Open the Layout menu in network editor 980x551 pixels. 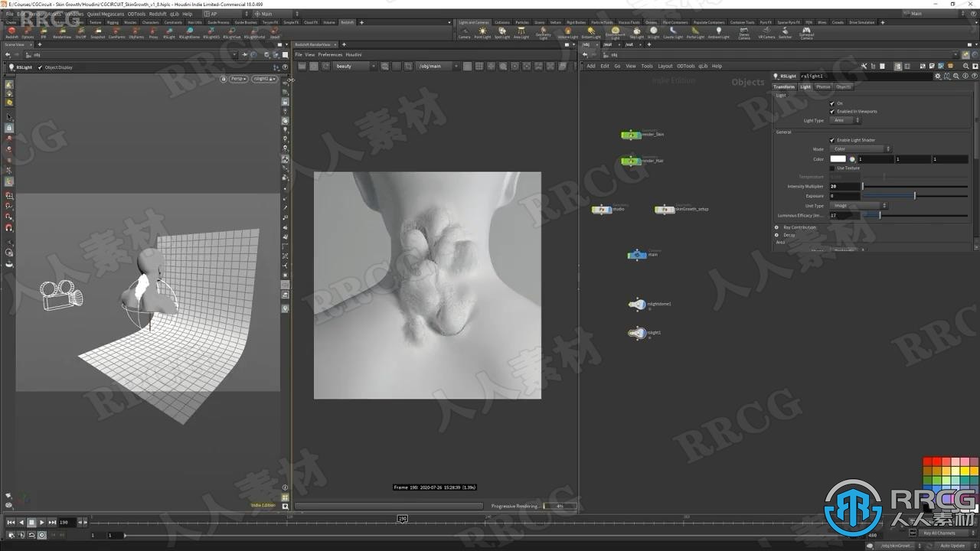(x=665, y=66)
